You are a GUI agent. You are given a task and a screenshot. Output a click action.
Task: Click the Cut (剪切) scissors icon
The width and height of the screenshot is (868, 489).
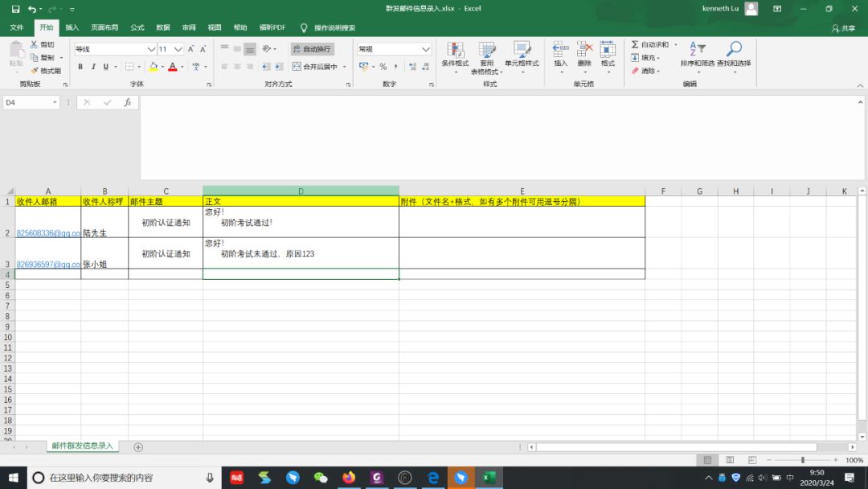click(35, 45)
